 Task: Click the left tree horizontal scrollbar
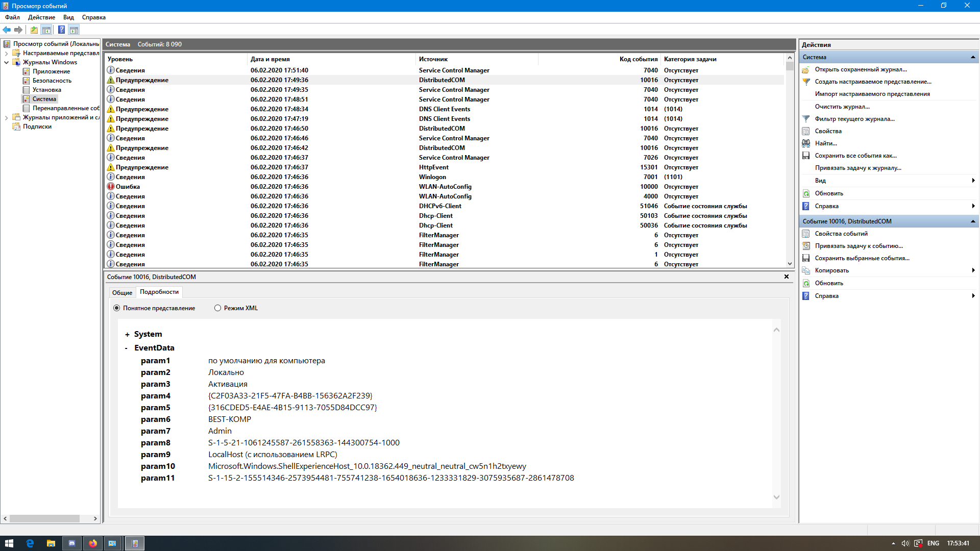tap(44, 518)
